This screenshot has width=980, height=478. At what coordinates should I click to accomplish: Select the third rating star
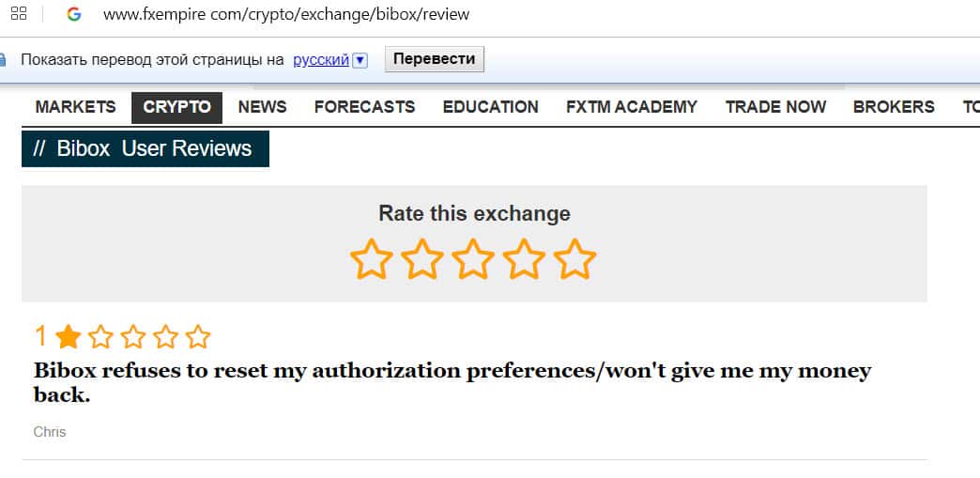point(473,259)
